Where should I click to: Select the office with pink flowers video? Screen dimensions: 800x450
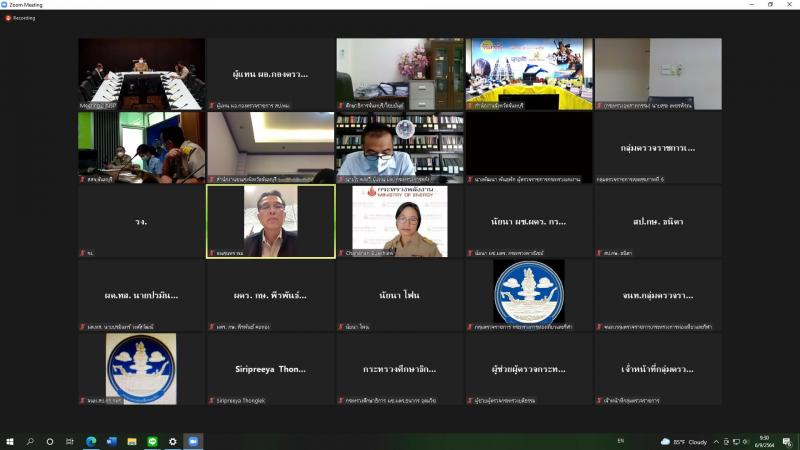400,74
